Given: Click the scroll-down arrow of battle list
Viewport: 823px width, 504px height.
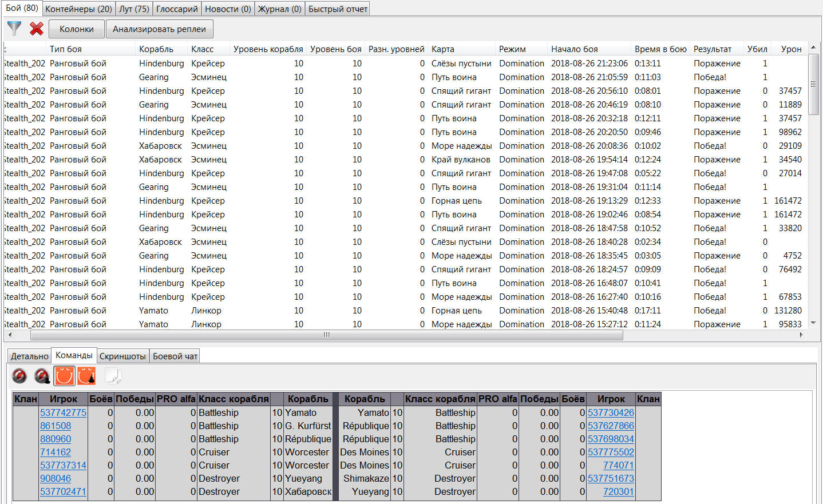Looking at the screenshot, I should click(x=813, y=323).
